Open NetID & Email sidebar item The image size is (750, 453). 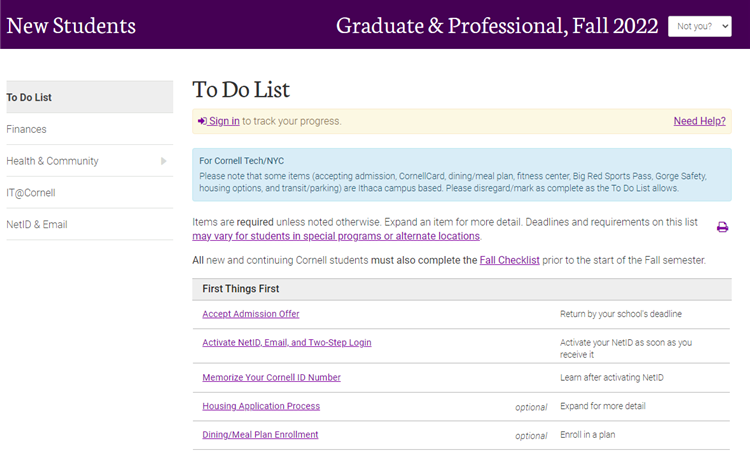(89, 224)
